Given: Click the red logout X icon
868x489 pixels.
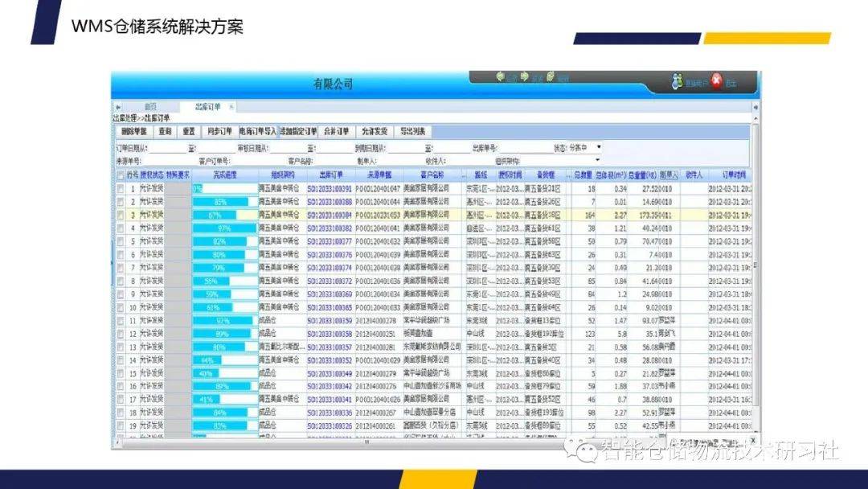Looking at the screenshot, I should (717, 81).
